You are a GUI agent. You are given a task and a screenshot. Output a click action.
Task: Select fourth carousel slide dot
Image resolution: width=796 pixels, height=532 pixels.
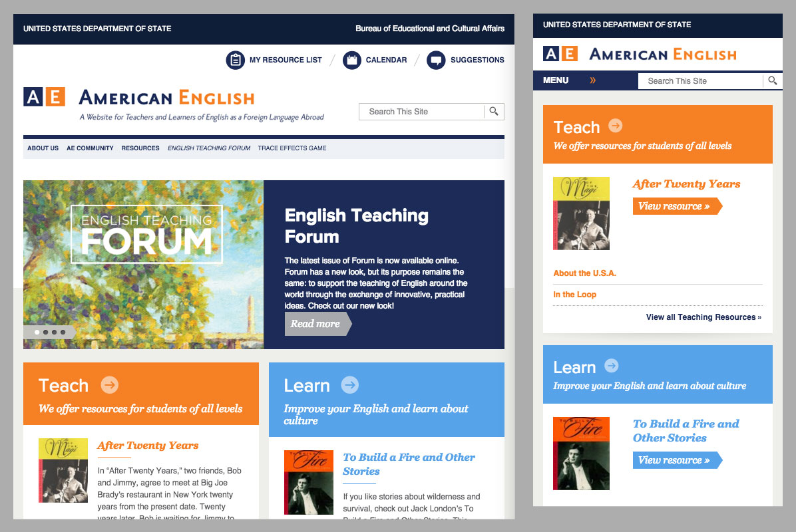63,332
